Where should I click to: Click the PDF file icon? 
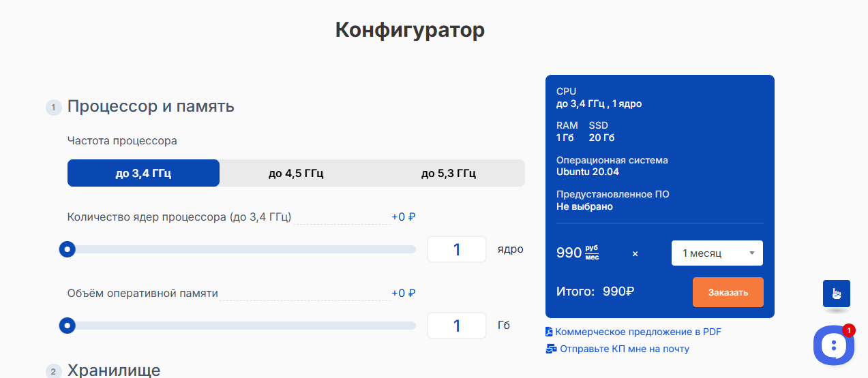coord(550,332)
